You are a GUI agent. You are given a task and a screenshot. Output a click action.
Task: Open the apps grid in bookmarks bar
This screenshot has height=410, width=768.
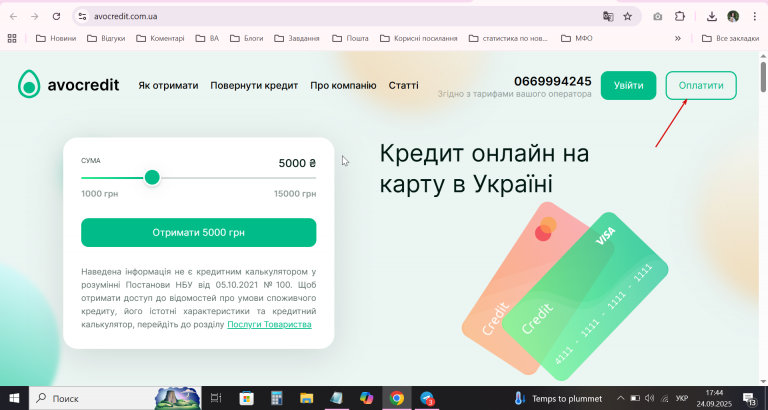tap(12, 38)
